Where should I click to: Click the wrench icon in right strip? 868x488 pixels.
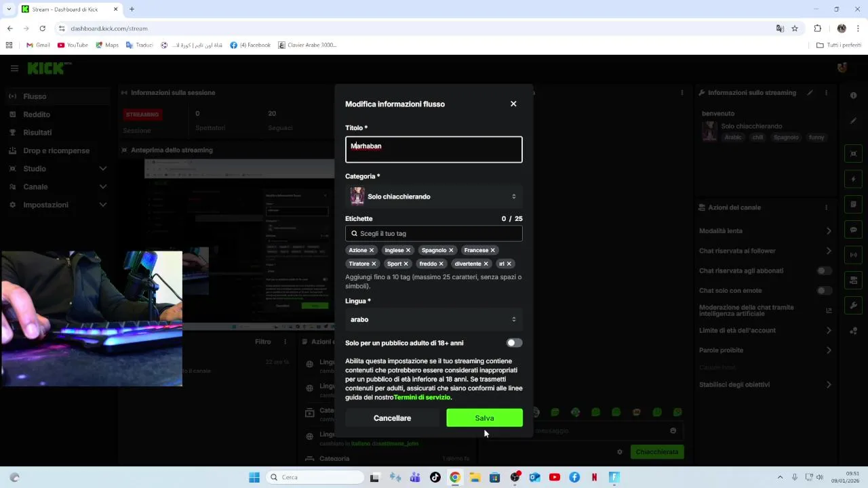[x=853, y=306]
